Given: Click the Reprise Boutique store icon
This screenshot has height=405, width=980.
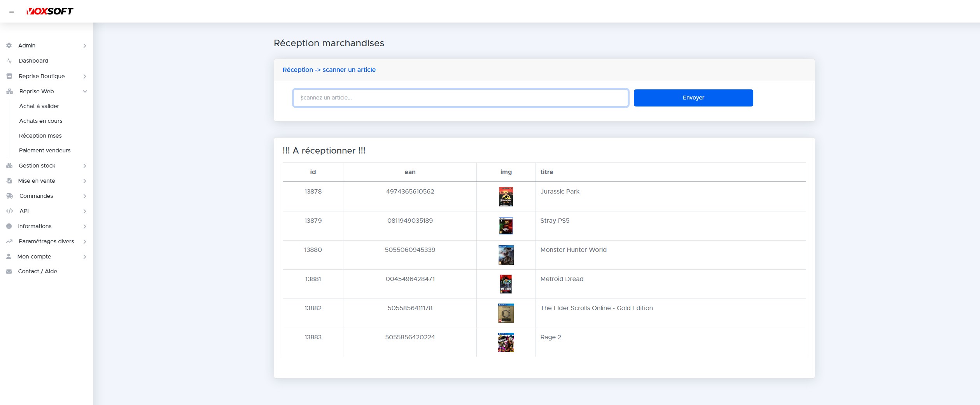Looking at the screenshot, I should tap(9, 76).
